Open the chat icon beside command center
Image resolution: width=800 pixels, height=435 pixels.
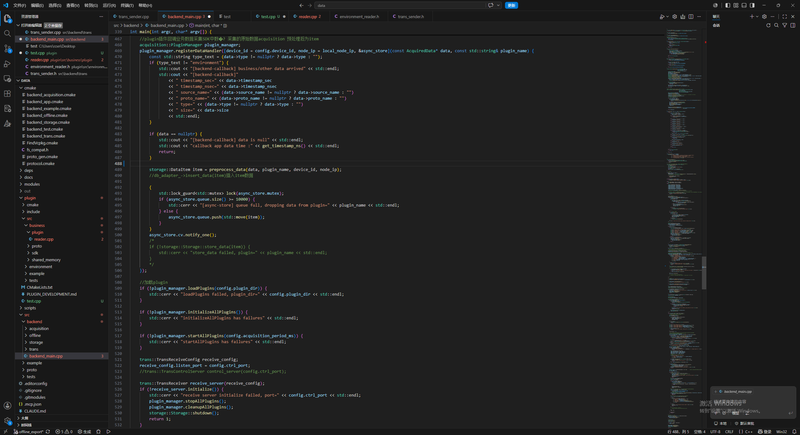tap(491, 5)
